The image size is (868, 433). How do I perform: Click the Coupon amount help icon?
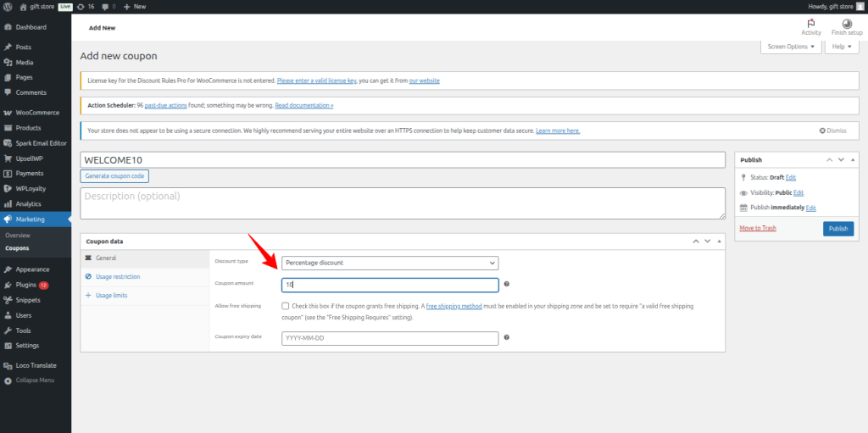click(x=506, y=285)
